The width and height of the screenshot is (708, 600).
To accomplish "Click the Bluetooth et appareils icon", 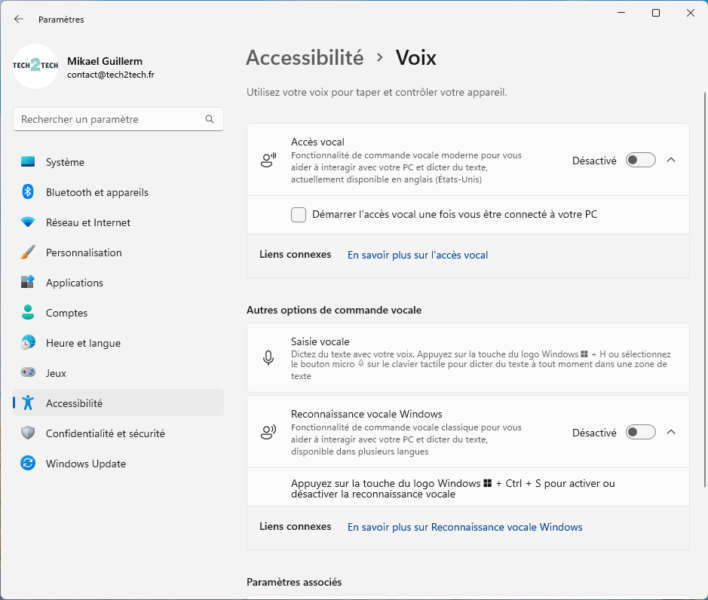I will pyautogui.click(x=28, y=192).
